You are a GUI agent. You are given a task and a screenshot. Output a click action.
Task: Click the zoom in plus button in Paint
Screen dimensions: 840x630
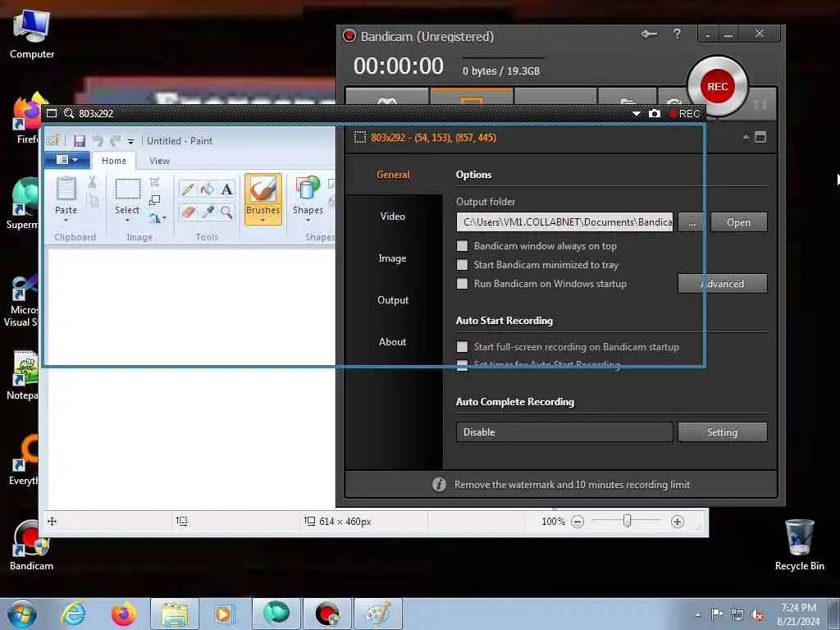click(677, 521)
